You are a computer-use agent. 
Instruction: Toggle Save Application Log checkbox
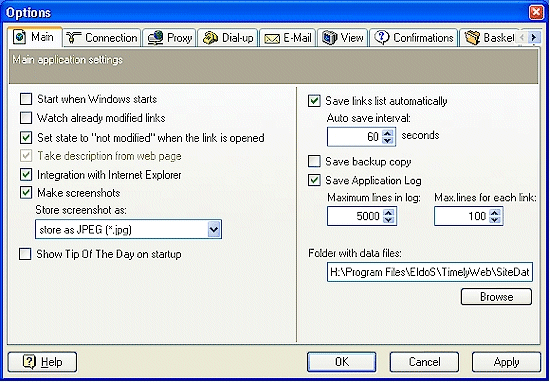pyautogui.click(x=314, y=180)
